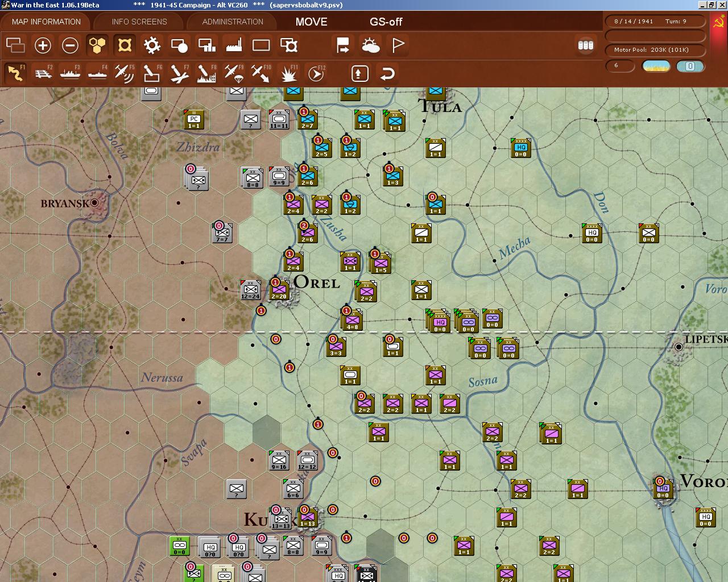Toggle the rectangle with circle overlay icon
Image resolution: width=728 pixels, height=582 pixels.
tap(179, 45)
